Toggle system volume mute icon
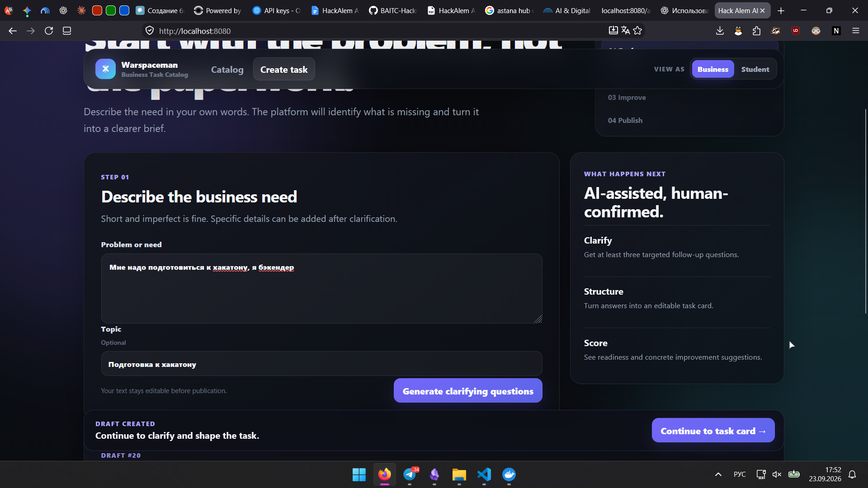Screen dimensions: 868x488 [x=777, y=474]
